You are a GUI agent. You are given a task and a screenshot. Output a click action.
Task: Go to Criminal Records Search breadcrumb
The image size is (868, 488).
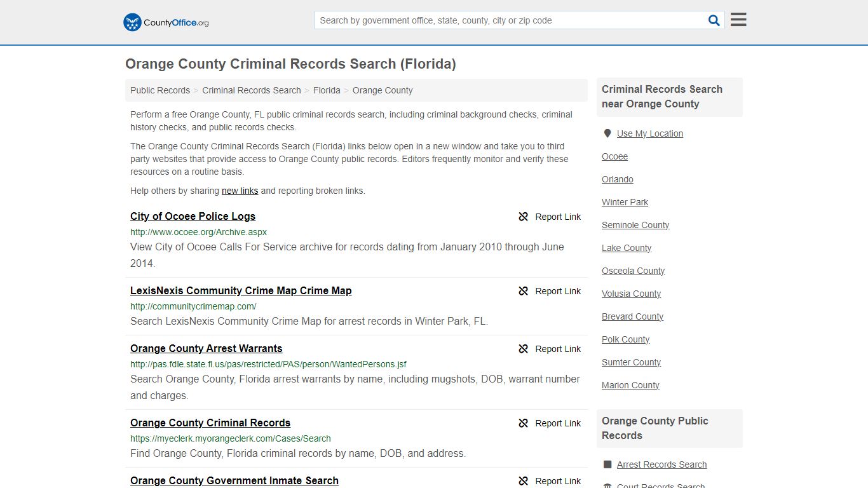tap(252, 90)
